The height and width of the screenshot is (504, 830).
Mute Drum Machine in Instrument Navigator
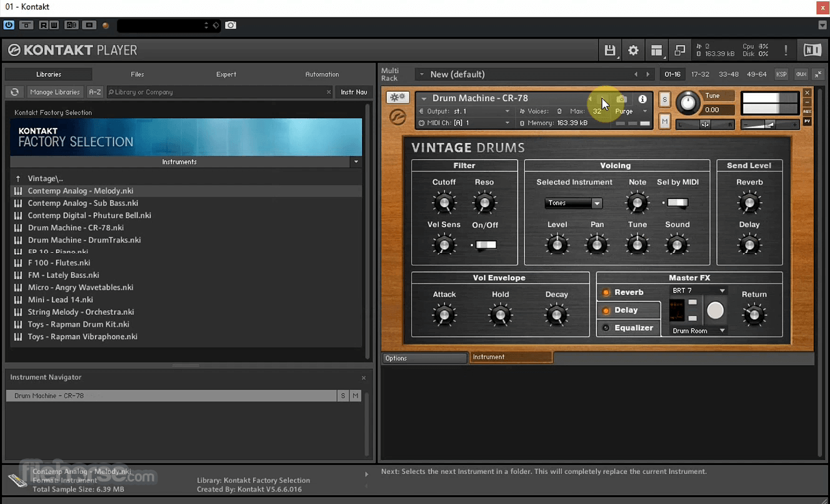(x=356, y=396)
